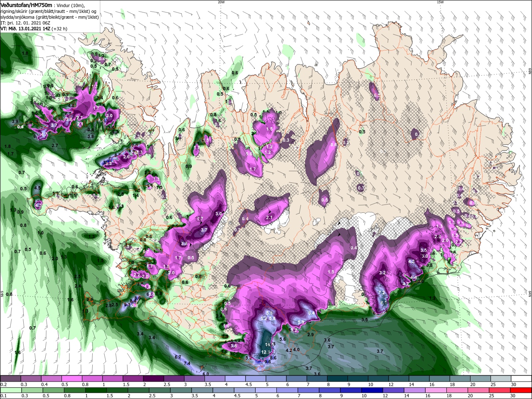Select the 7.4 value offshore southwest
The height and width of the screenshot is (399, 532).
coord(187,363)
